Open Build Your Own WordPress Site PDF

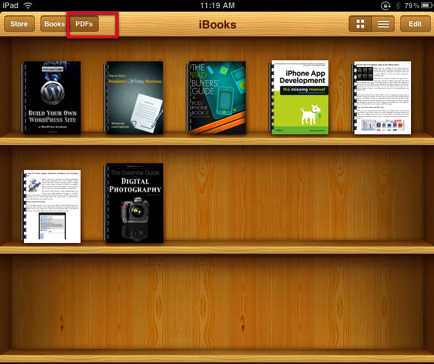pos(51,98)
